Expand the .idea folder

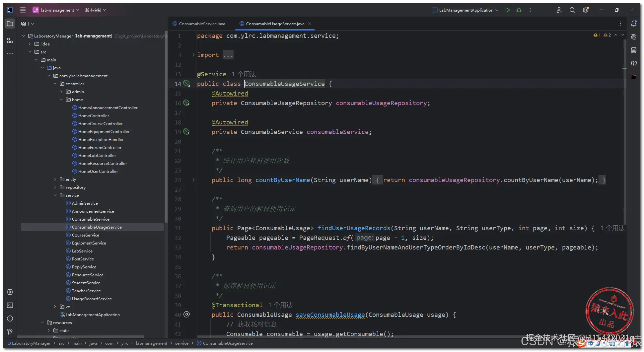(x=30, y=44)
